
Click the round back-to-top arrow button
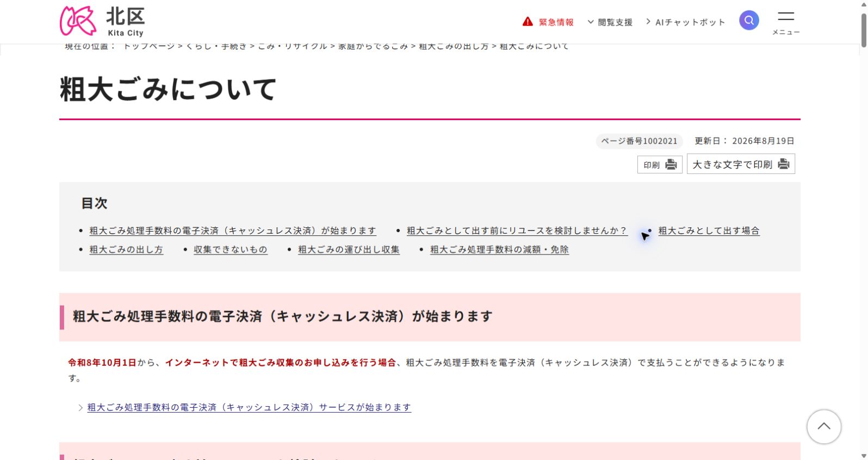point(824,427)
